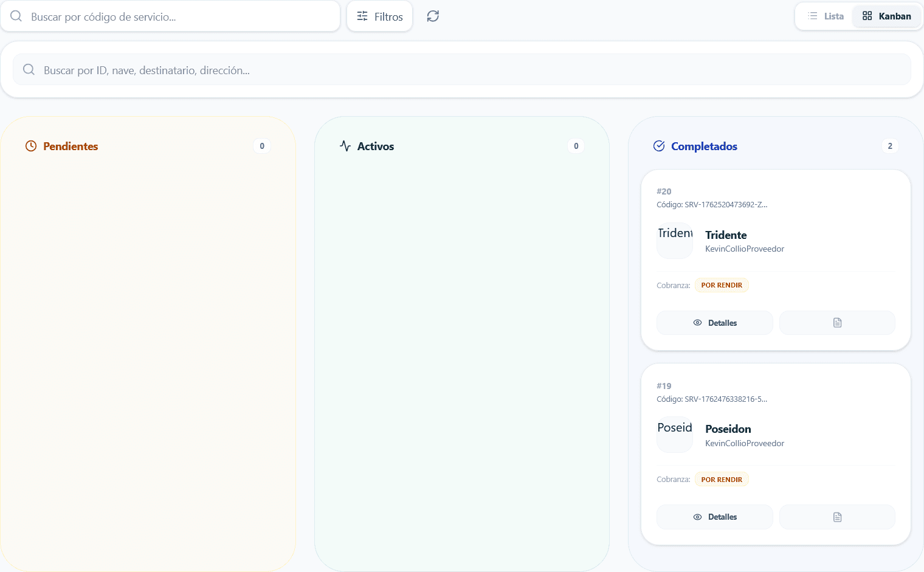Image resolution: width=924 pixels, height=572 pixels.
Task: Open the Filtros filter panel
Action: point(380,16)
